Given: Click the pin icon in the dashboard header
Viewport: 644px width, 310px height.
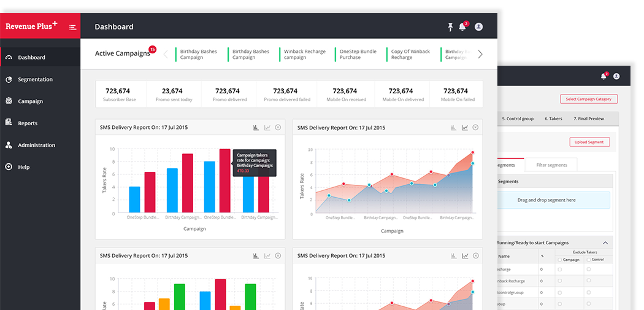Looking at the screenshot, I should click(x=450, y=27).
